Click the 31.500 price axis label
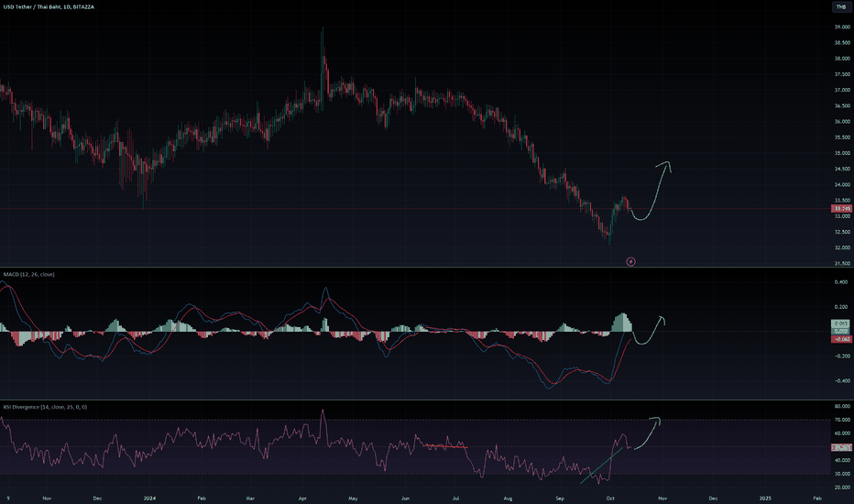This screenshot has width=854, height=504. (x=842, y=264)
